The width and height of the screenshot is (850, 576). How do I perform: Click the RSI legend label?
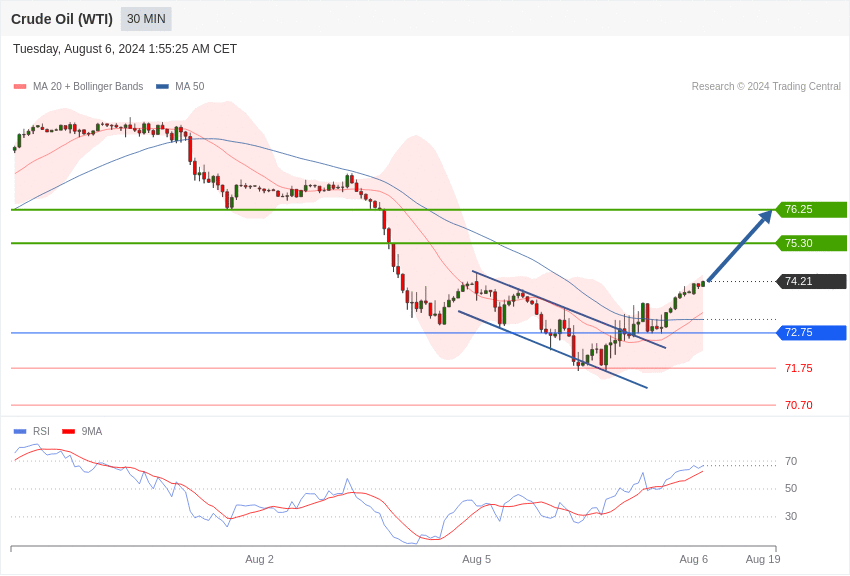click(x=41, y=431)
